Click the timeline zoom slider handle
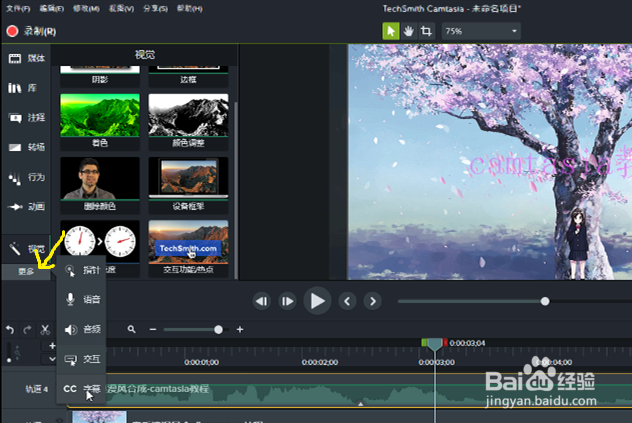This screenshot has height=423, width=632. [218, 329]
